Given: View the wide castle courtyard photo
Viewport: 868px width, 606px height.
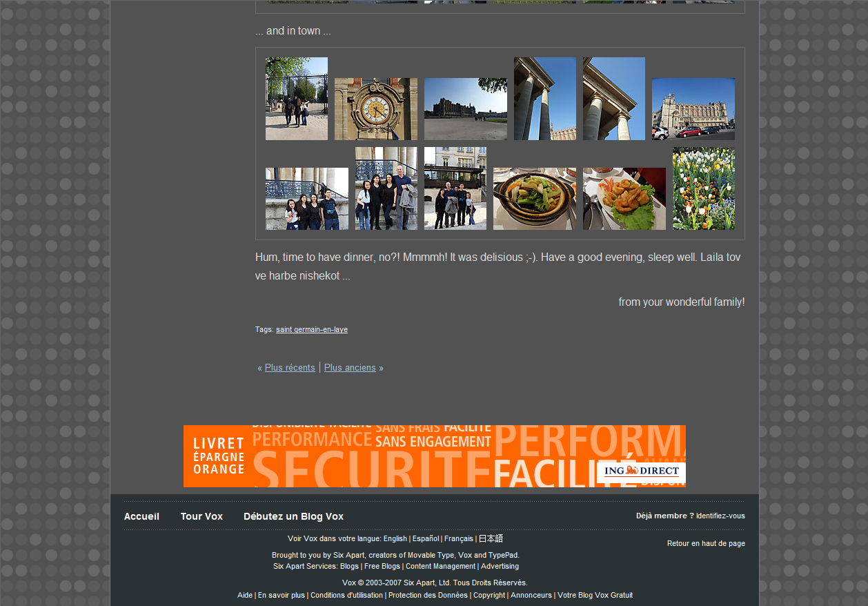Looking at the screenshot, I should tap(465, 109).
